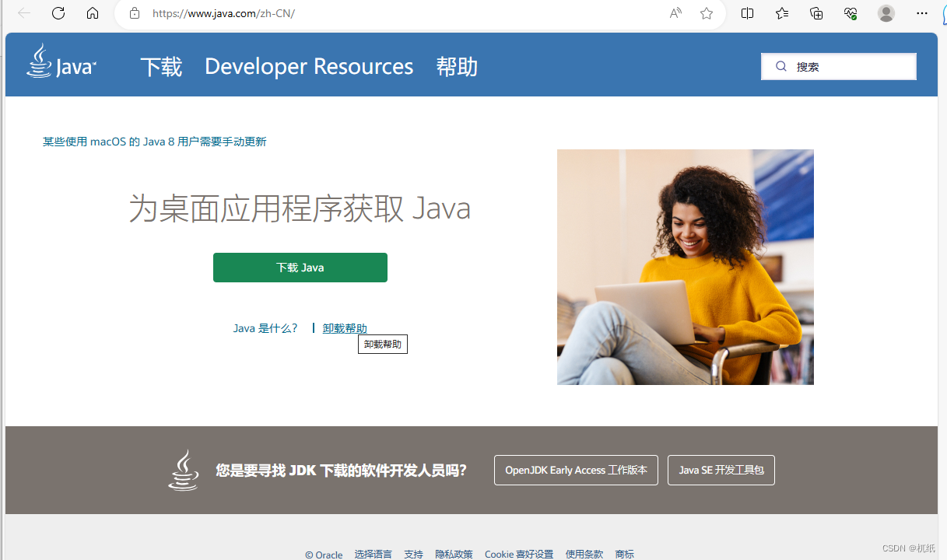
Task: Click the search magnifier icon
Action: [x=780, y=66]
